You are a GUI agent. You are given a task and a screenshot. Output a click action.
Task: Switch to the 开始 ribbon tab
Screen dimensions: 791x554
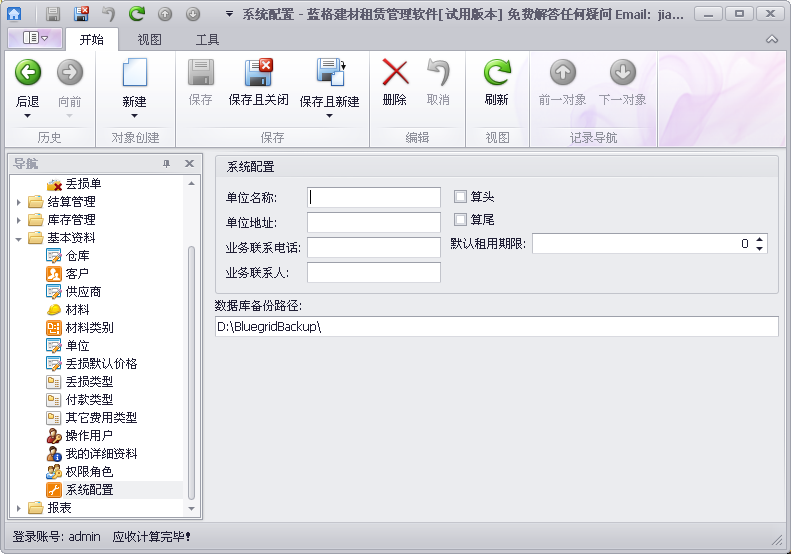(92, 39)
